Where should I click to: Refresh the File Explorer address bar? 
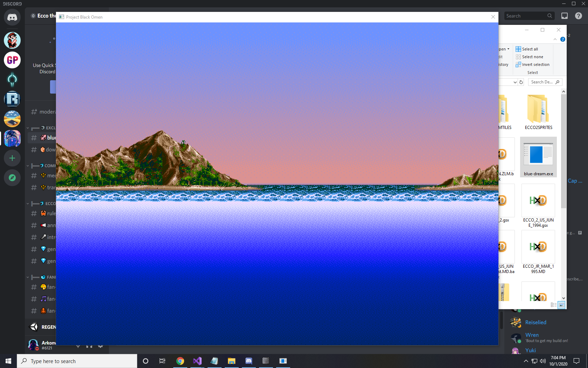coord(521,82)
